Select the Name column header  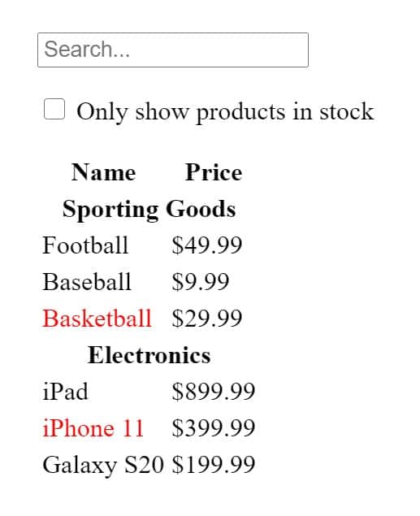[x=104, y=172]
